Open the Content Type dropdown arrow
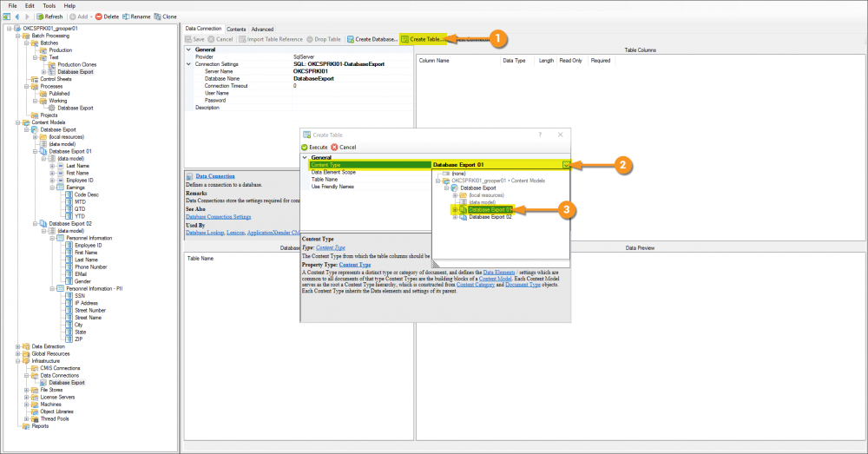This screenshot has width=868, height=454. click(x=566, y=165)
